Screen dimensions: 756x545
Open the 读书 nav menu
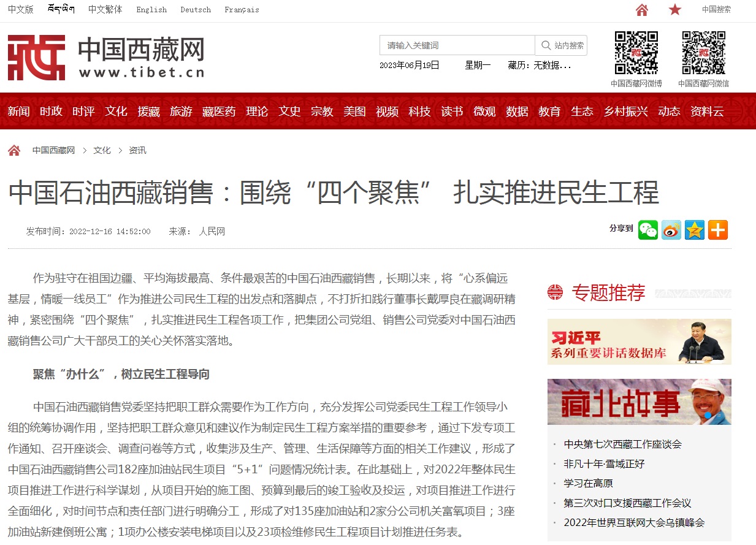[452, 111]
